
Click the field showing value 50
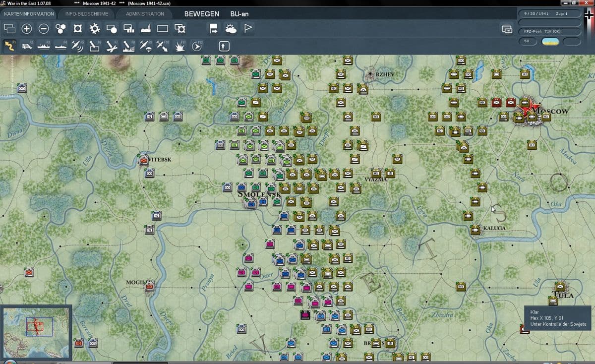(x=529, y=41)
